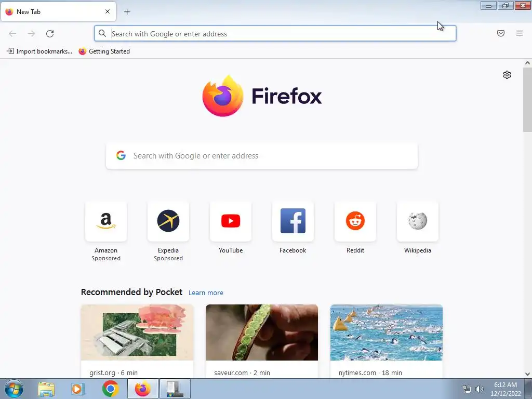The height and width of the screenshot is (399, 532).
Task: Open the network tray icon
Action: (467, 389)
